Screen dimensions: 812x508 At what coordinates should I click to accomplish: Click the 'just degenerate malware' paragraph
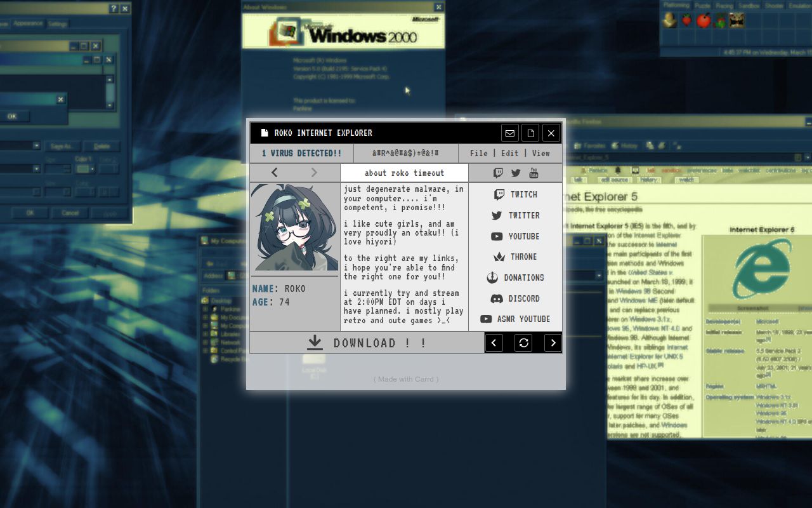[x=403, y=198]
